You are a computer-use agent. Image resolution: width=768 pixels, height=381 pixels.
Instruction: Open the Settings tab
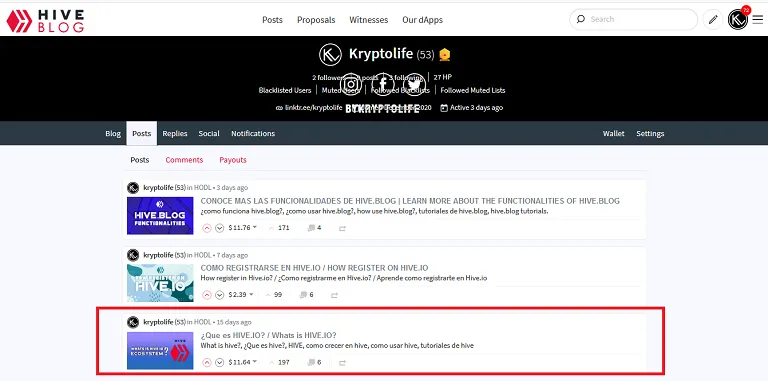(650, 133)
